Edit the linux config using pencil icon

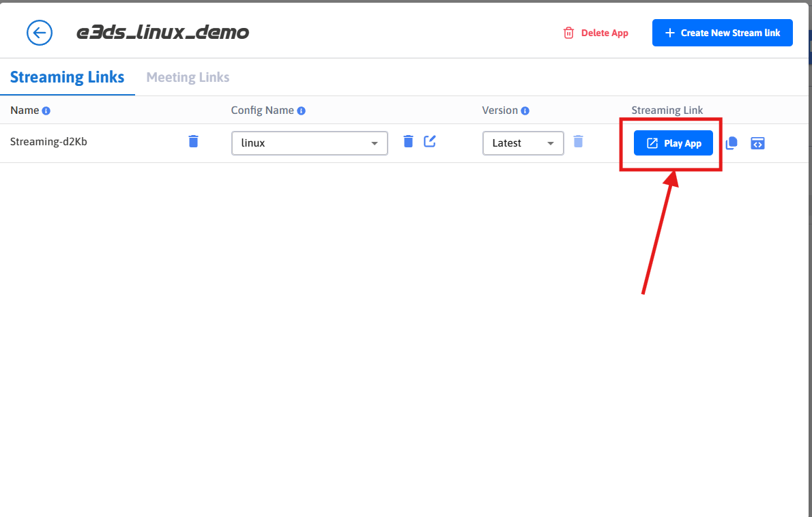430,142
